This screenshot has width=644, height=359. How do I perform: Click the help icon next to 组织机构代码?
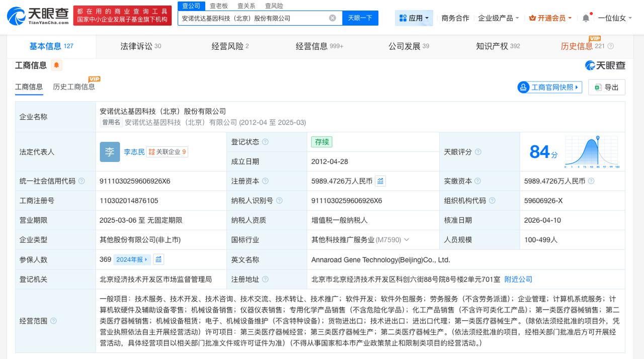click(x=492, y=201)
